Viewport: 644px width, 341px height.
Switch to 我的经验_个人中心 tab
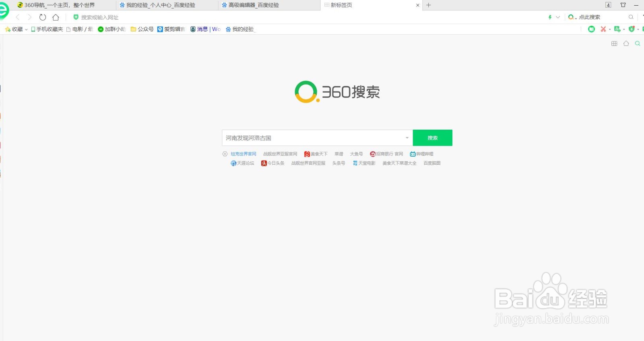point(167,5)
